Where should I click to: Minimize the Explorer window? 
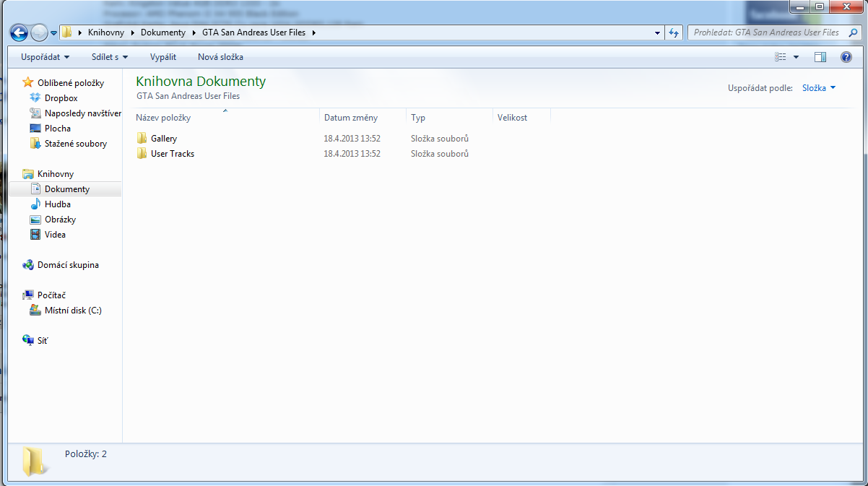[x=799, y=6]
